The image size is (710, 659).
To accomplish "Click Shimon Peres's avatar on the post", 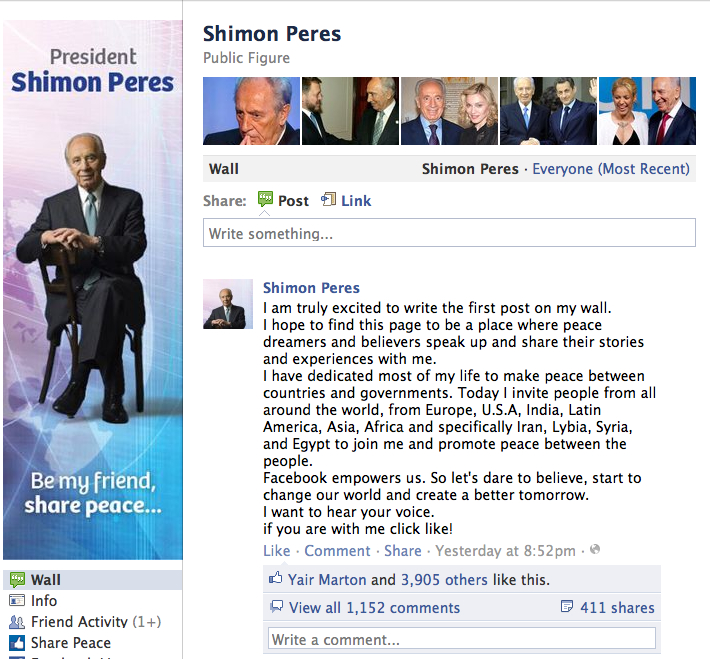I will [228, 304].
